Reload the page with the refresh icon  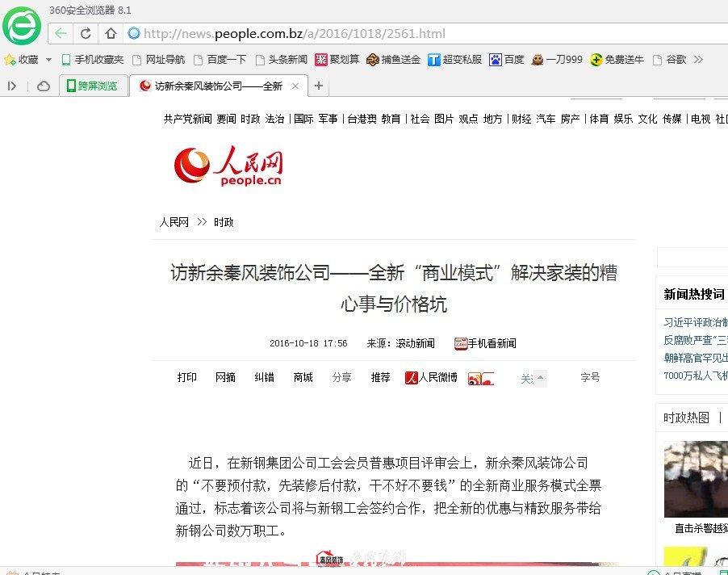pos(86,34)
